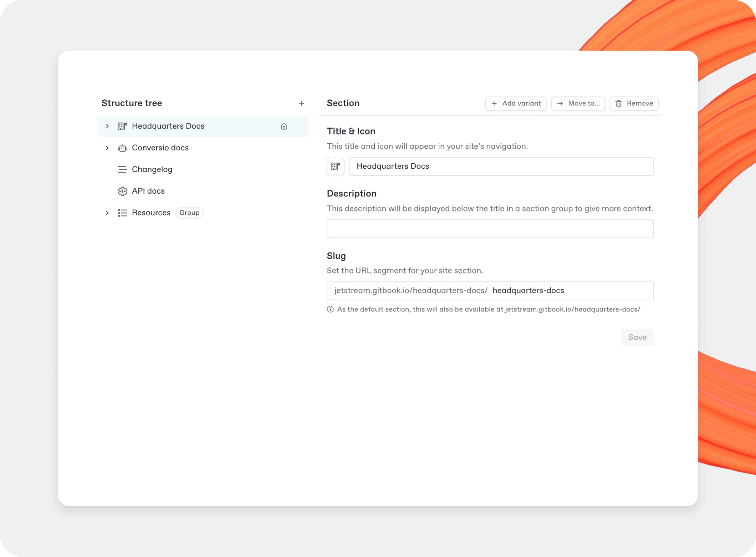Click the info icon below slug field
Image resolution: width=756 pixels, height=557 pixels.
[330, 310]
